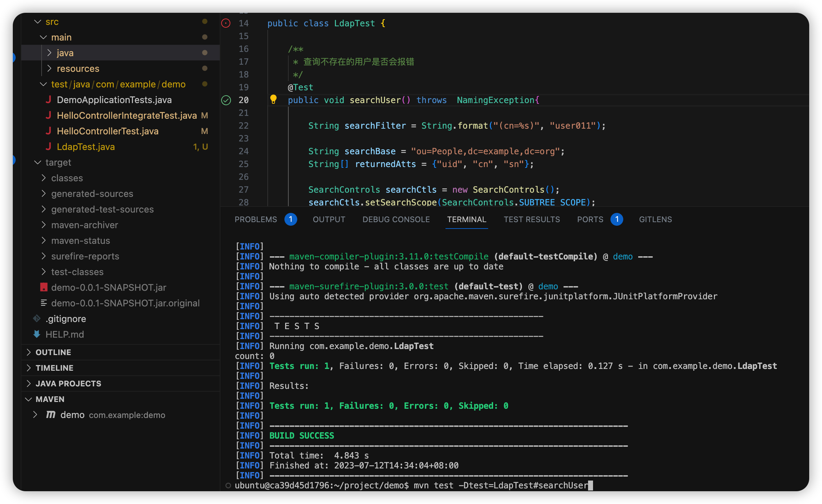Expand the demo Maven project node

pyautogui.click(x=35, y=415)
